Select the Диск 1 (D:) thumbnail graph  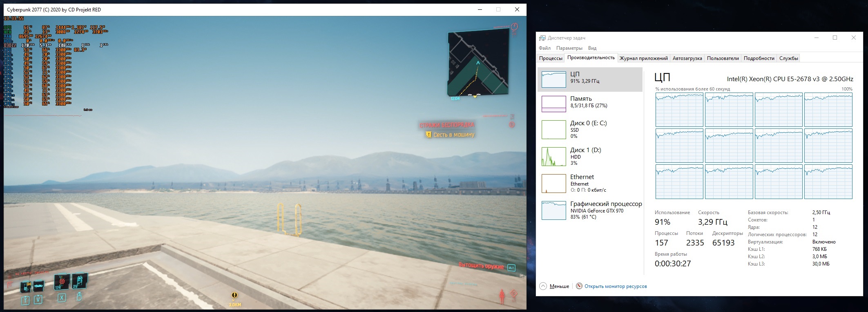tap(553, 157)
